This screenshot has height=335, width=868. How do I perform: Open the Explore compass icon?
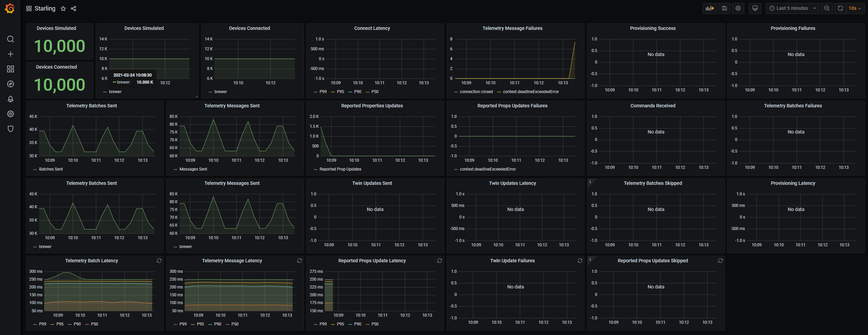(11, 84)
